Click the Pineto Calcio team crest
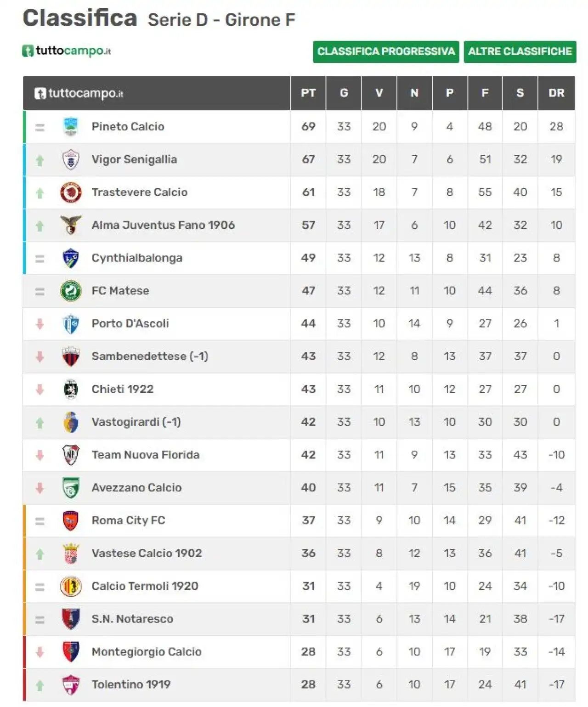This screenshot has width=588, height=707. pos(71,127)
